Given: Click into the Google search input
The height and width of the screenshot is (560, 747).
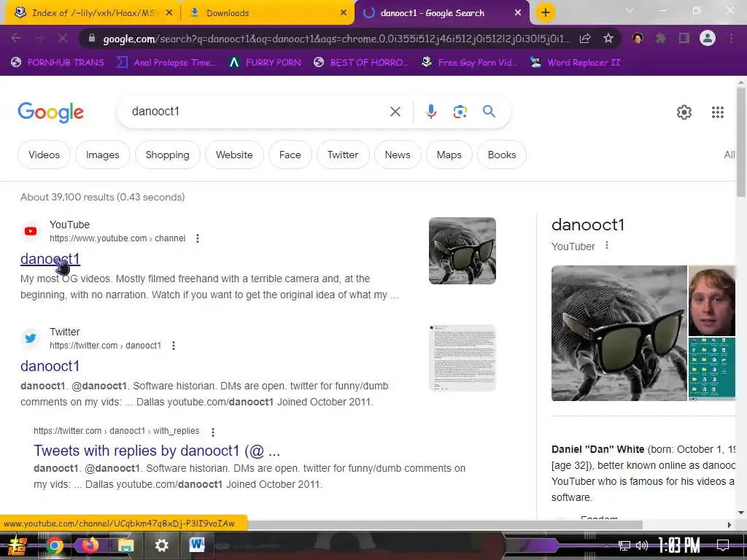Looking at the screenshot, I should pos(258,112).
